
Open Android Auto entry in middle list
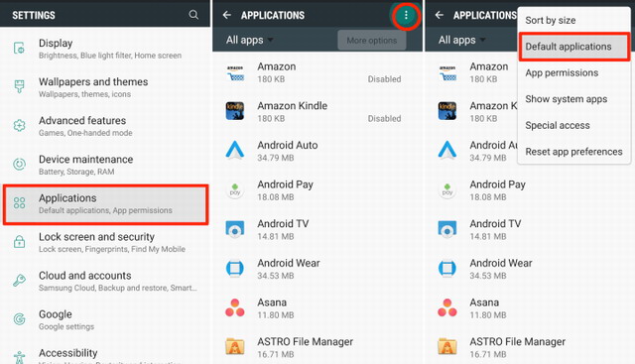pos(317,151)
